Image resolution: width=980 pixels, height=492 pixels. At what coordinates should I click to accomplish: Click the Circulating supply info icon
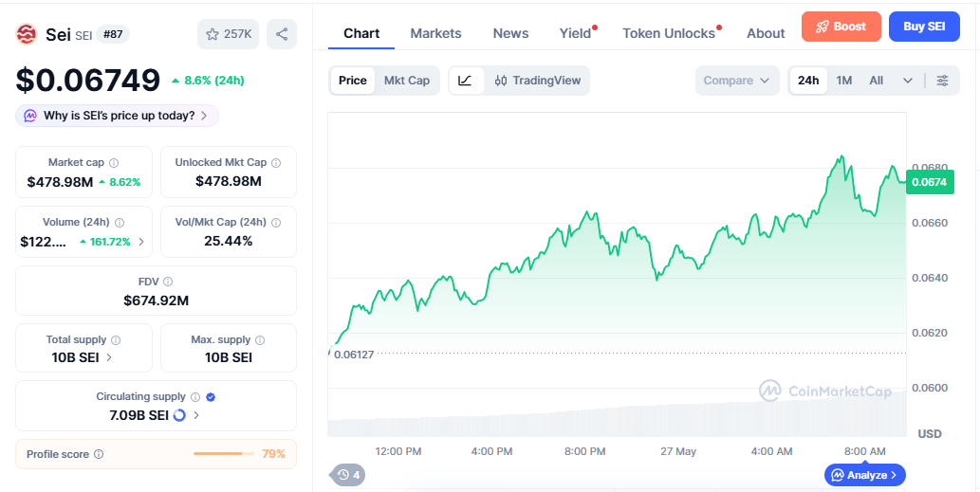[x=195, y=397]
